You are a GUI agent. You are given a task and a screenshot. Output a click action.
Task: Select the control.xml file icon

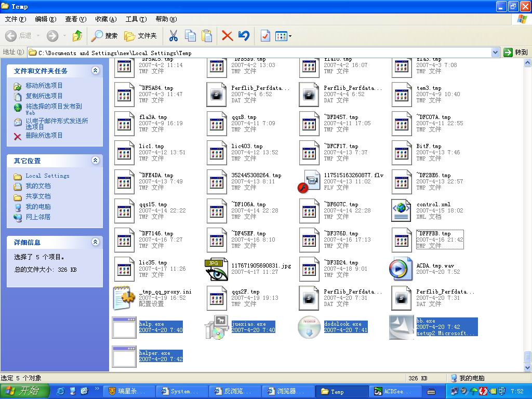pos(401,211)
